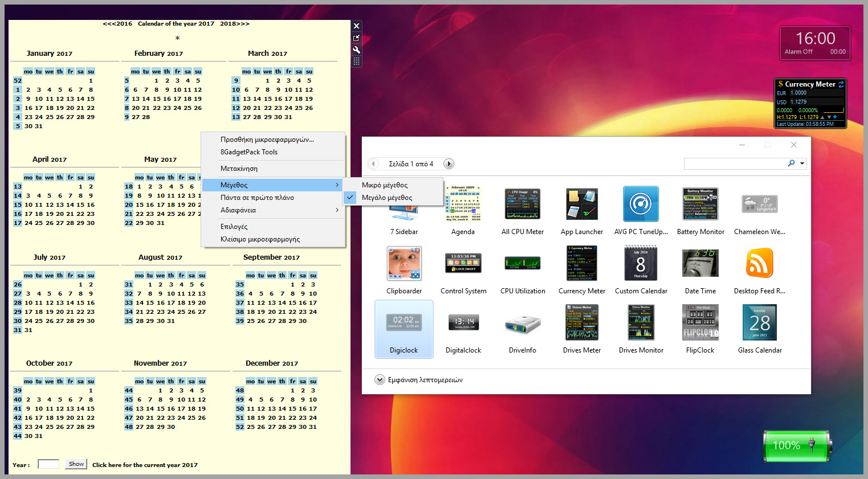This screenshot has height=479, width=868.
Task: Open 8GadgetPack Tools from the menu
Action: pos(248,152)
